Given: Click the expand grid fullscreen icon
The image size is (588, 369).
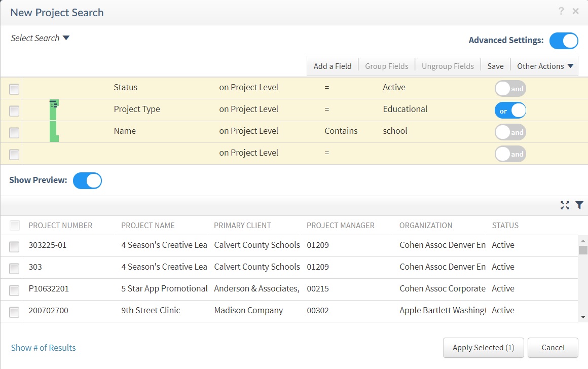Looking at the screenshot, I should [x=565, y=205].
